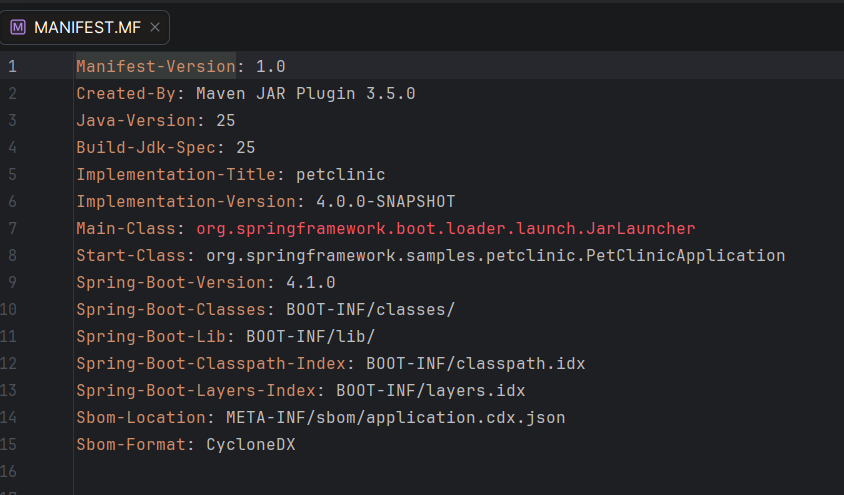The width and height of the screenshot is (844, 495).
Task: Click the BOOT-INF/lib/ value
Action: pos(311,336)
